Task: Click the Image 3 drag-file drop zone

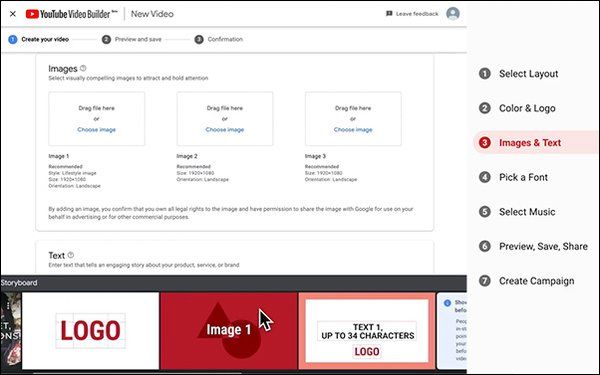Action: (x=353, y=119)
